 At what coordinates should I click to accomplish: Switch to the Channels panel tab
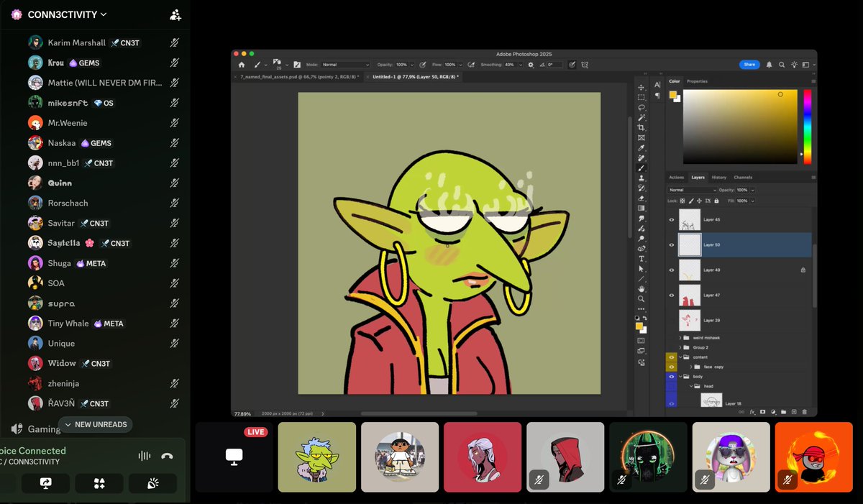tap(743, 177)
